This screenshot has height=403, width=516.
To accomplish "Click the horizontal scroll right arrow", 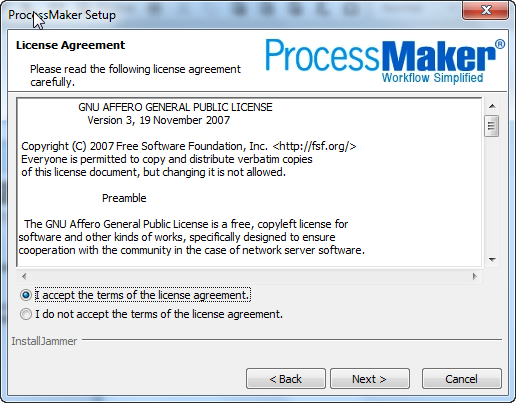I will (474, 276).
